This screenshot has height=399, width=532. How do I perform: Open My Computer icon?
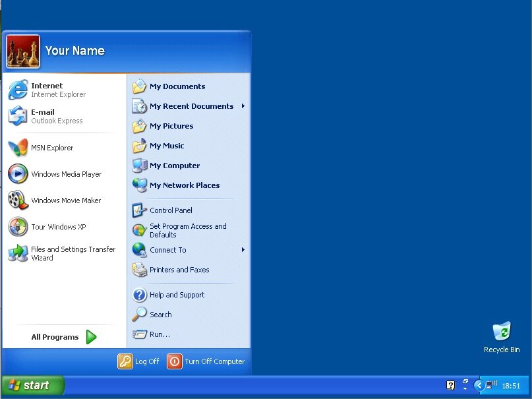pyautogui.click(x=140, y=166)
